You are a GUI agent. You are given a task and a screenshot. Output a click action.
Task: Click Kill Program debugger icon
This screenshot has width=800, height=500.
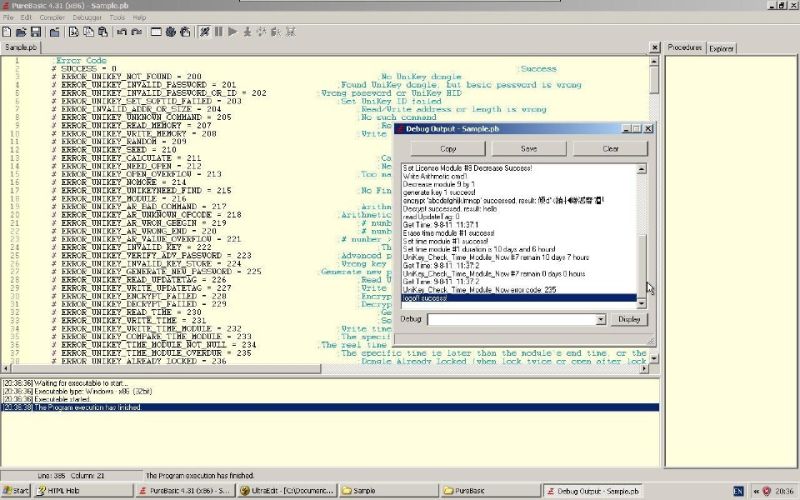coord(290,32)
